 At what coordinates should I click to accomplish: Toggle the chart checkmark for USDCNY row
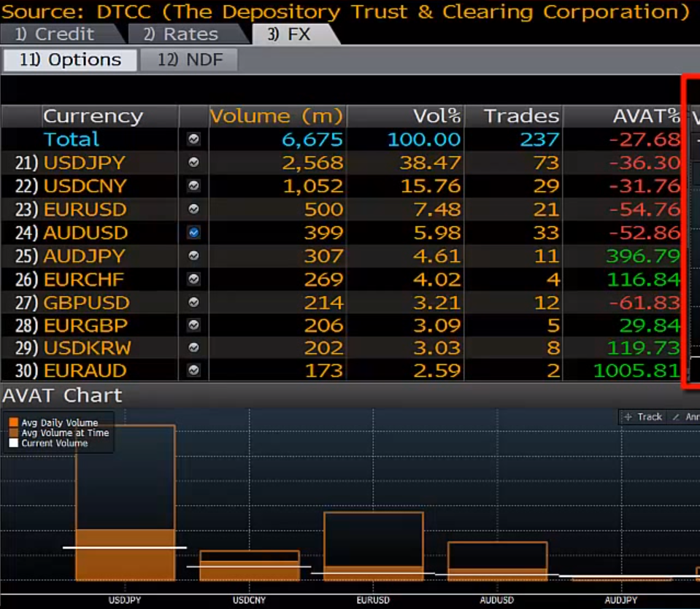click(193, 185)
